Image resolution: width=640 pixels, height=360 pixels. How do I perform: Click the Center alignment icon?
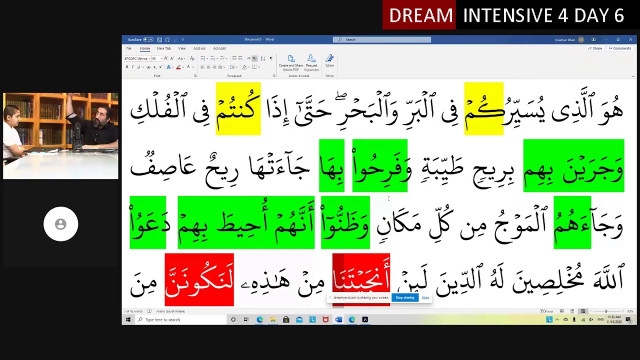[x=208, y=67]
